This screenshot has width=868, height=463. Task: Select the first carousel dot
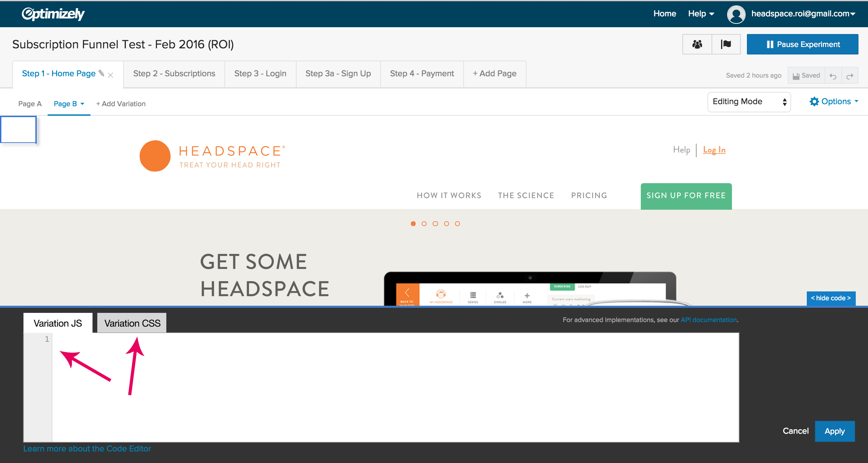[413, 224]
